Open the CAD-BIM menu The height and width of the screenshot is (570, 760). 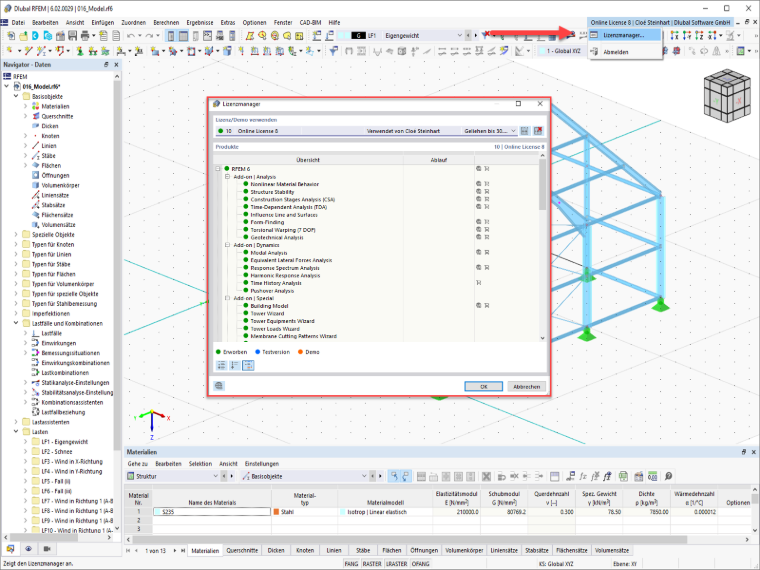pyautogui.click(x=310, y=22)
